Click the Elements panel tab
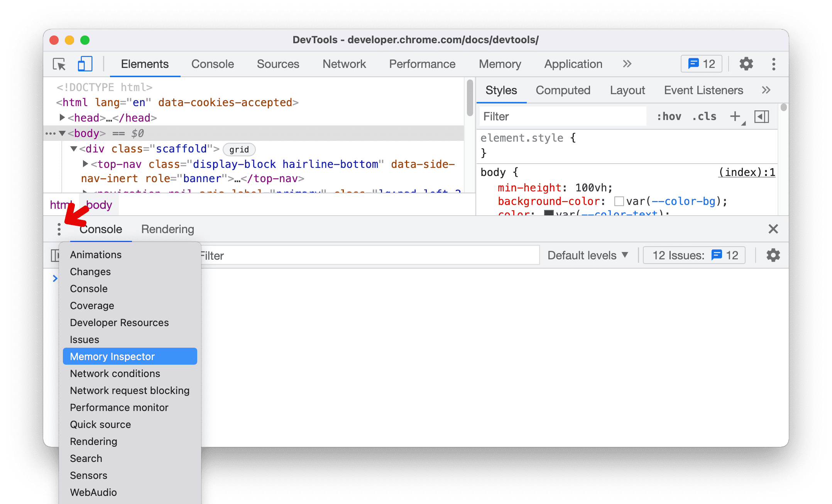 click(144, 64)
